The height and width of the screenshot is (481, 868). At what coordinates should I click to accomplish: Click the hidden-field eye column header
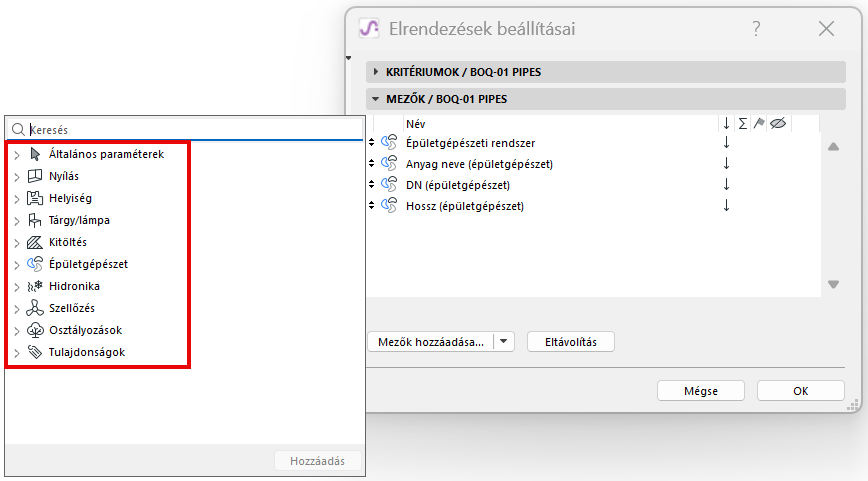click(778, 123)
